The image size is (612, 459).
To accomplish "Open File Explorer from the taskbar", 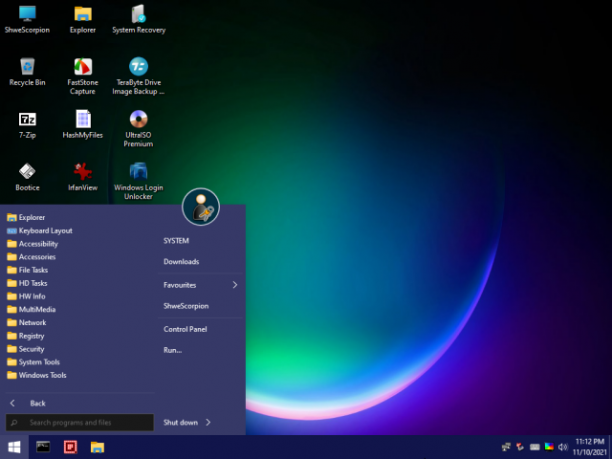I will click(97, 447).
